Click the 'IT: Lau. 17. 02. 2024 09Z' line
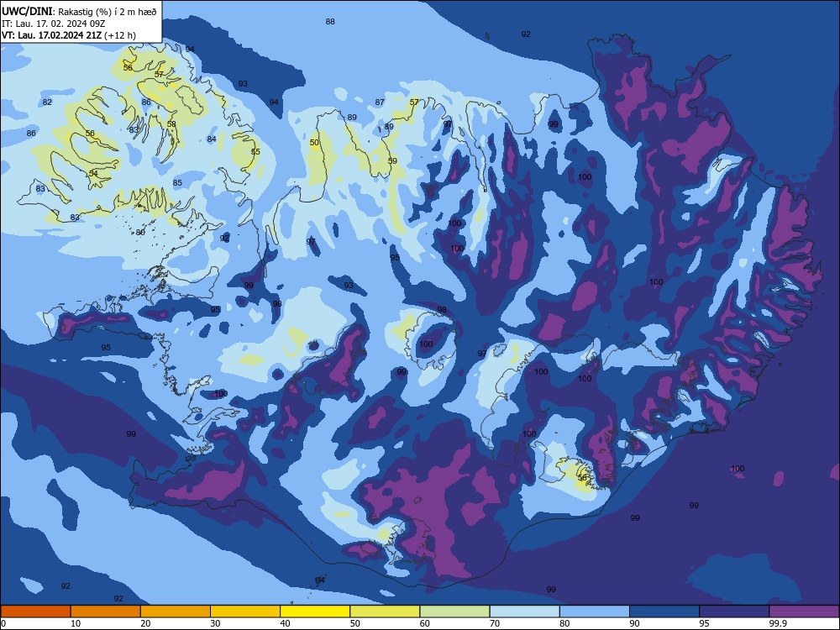Viewport: 840px width, 630px height. [x=53, y=24]
